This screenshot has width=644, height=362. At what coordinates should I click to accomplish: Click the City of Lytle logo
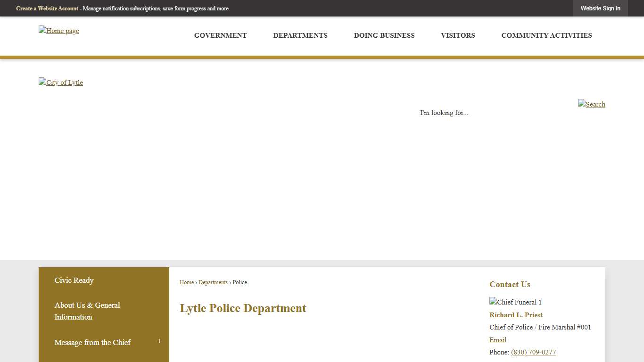pyautogui.click(x=60, y=82)
